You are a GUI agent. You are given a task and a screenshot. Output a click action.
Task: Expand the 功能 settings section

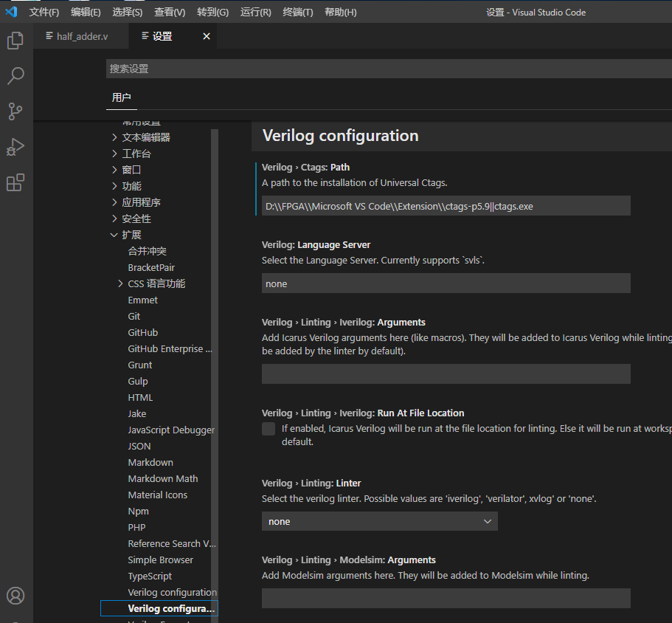114,186
